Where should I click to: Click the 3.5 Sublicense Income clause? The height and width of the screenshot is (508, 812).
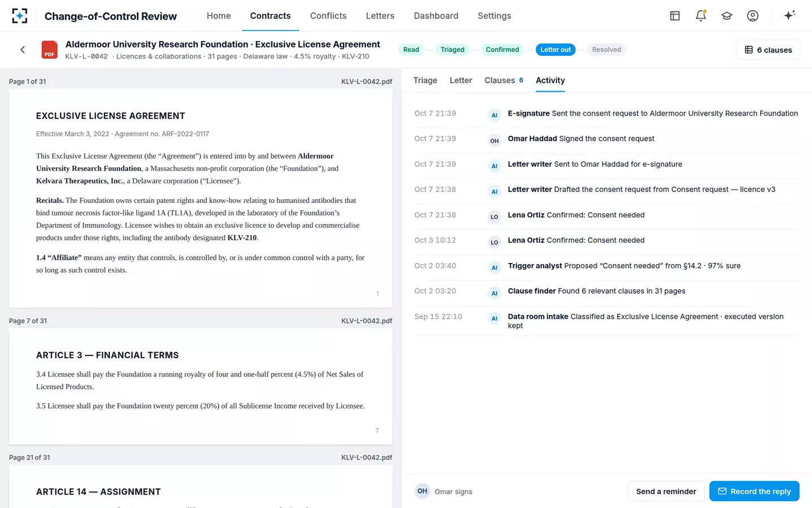200,406
